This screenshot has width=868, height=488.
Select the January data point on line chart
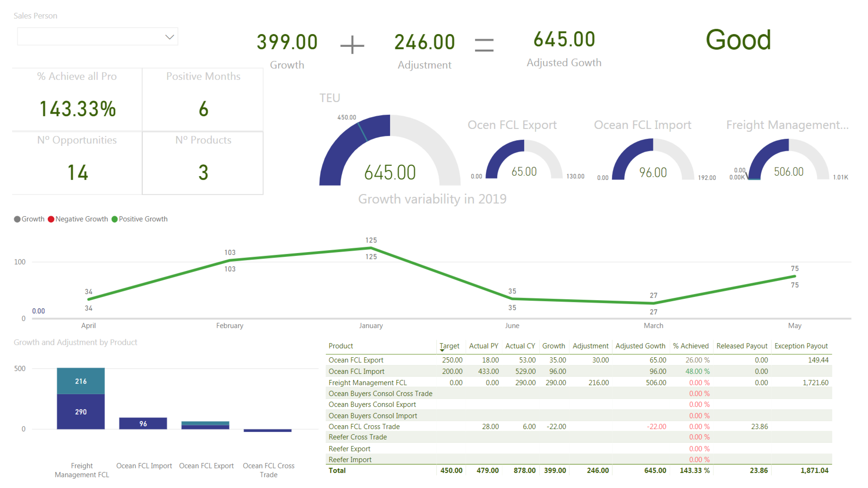(x=371, y=248)
